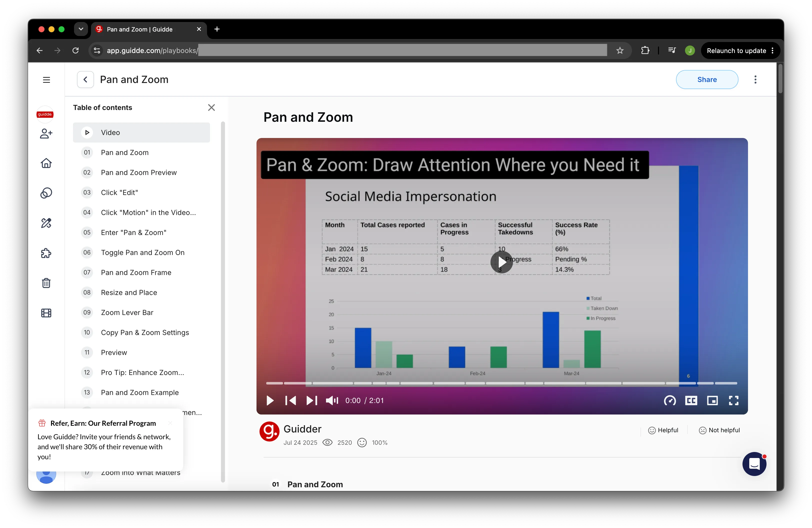Jump to step 07 Pan and Zoom Frame
This screenshot has height=528, width=812.
pos(141,272)
